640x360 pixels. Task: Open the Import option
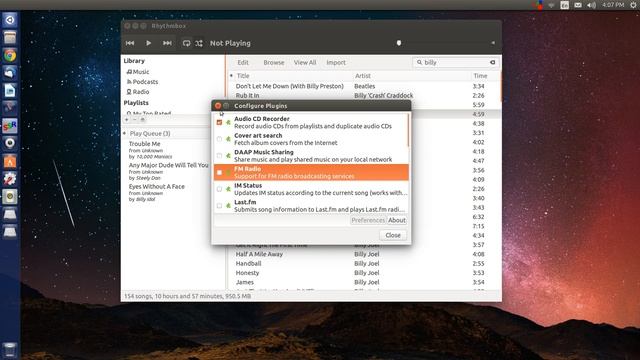336,62
